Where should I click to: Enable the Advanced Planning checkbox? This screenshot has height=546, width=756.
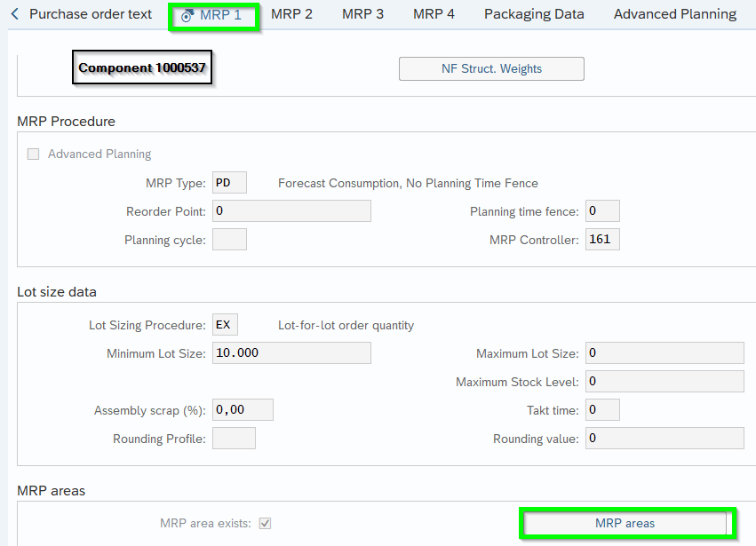tap(34, 154)
